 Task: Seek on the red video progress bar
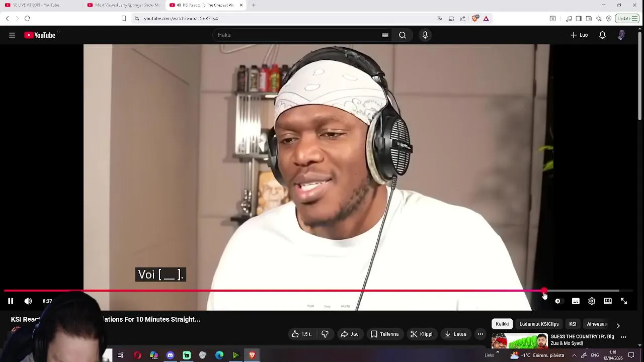click(x=318, y=291)
